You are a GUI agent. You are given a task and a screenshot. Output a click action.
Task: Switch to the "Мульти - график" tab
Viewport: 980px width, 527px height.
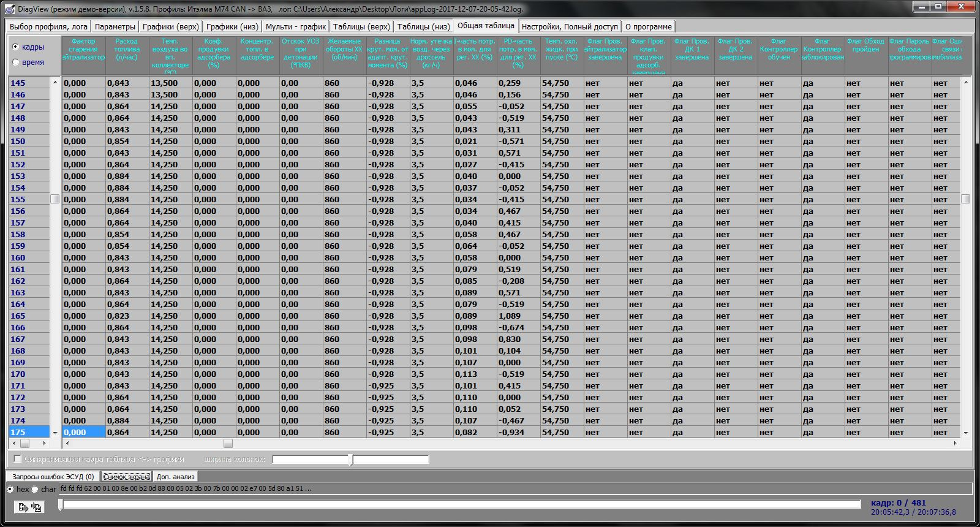point(295,26)
